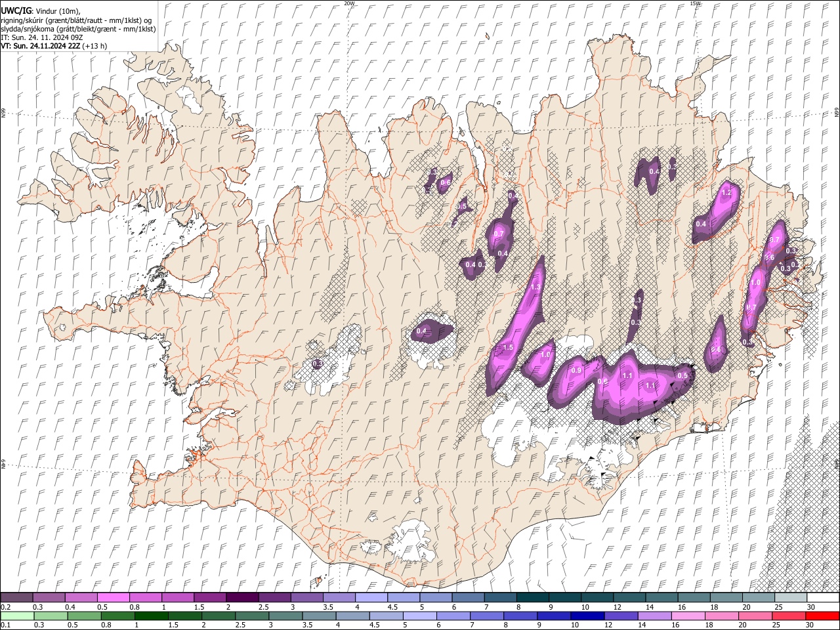Click the '20W' longitude label
The height and width of the screenshot is (630, 840).
point(349,3)
